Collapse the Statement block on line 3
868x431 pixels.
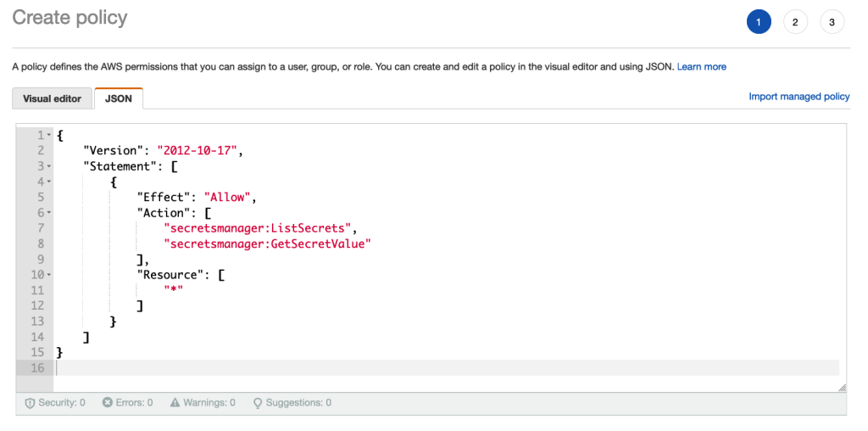point(49,166)
